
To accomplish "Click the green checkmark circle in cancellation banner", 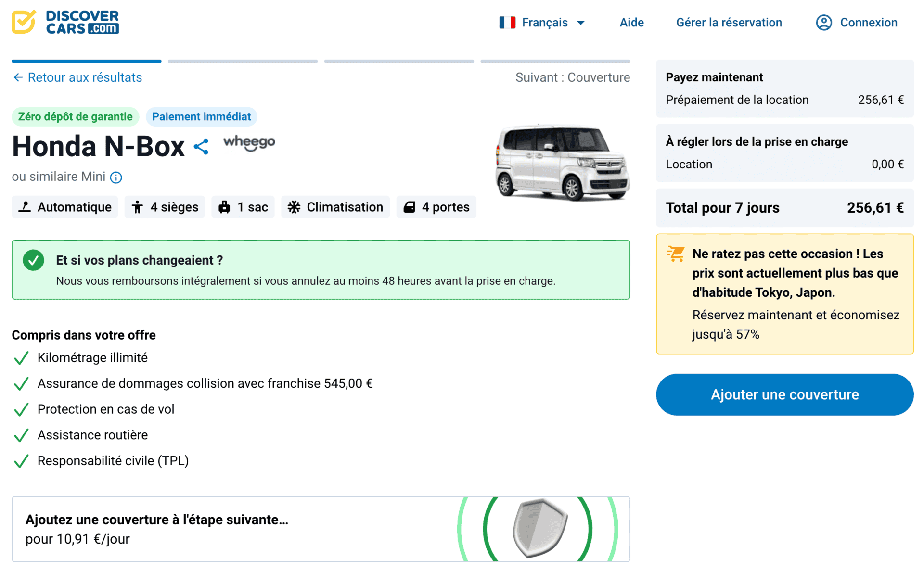I will click(x=33, y=260).
